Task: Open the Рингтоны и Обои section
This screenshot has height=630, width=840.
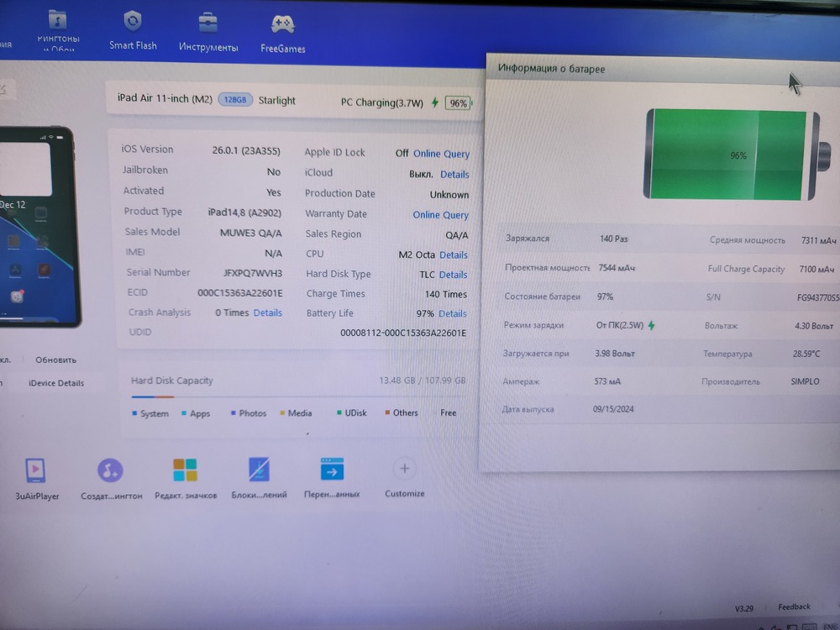Action: pos(58,29)
